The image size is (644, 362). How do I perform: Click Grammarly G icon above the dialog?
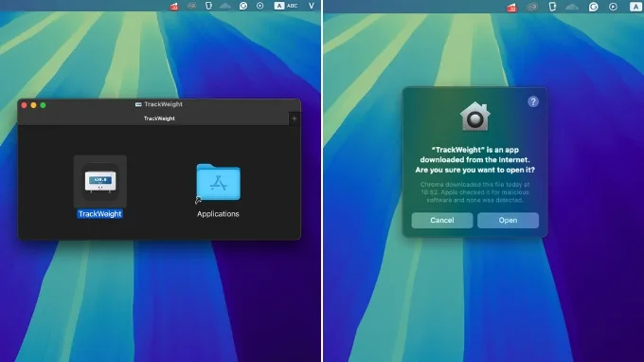593,7
